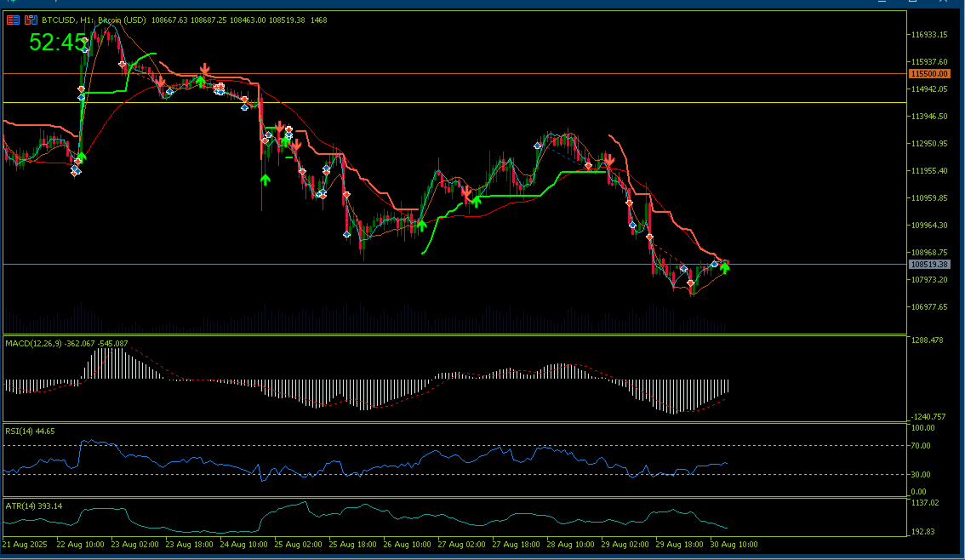Click the 24 Aug 10:00 time label
Viewport: 965px width, 560px height.
tap(243, 545)
